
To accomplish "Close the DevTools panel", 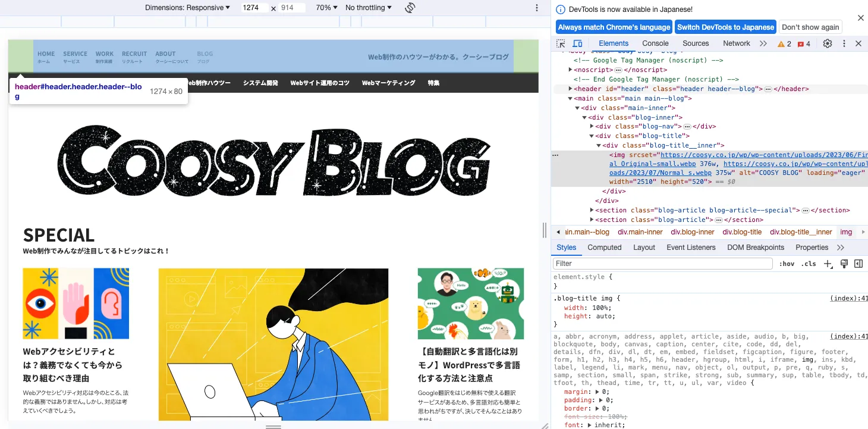I will pos(858,43).
